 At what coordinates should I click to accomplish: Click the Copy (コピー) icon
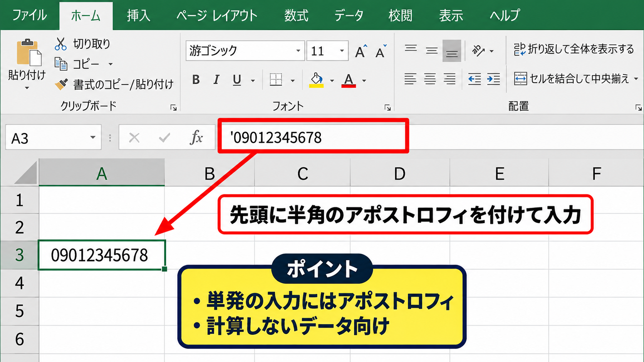click(x=61, y=64)
